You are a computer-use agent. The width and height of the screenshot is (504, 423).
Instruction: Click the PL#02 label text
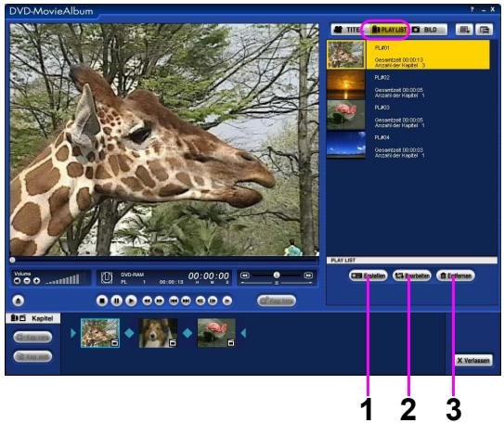pos(381,77)
